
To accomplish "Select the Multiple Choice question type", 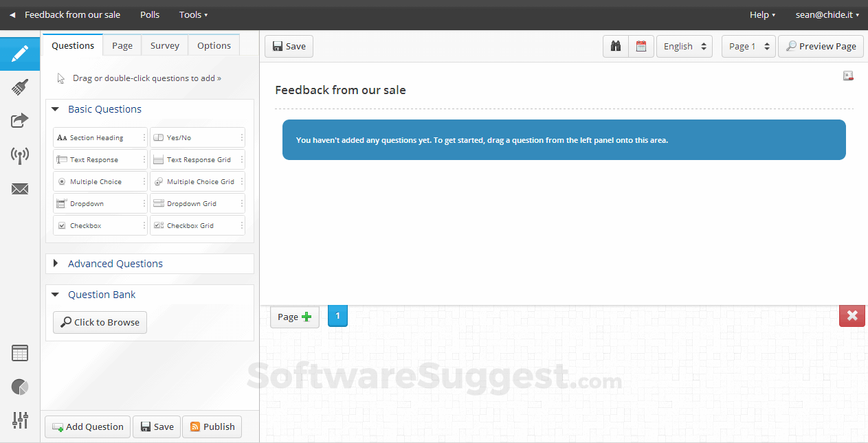I will [x=100, y=181].
